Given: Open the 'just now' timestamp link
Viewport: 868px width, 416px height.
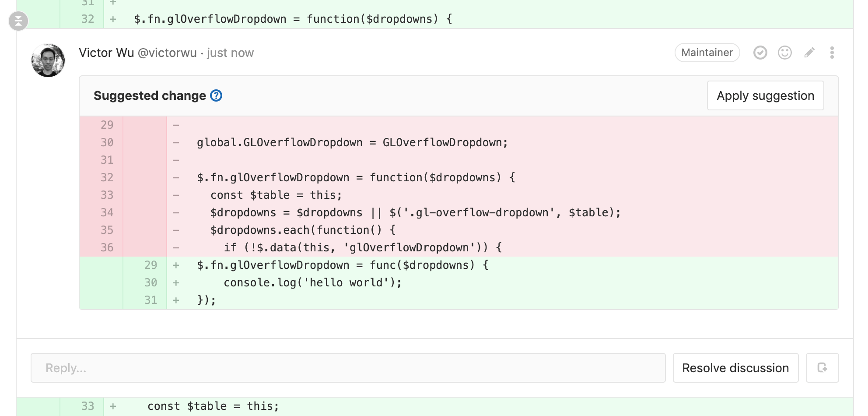Looking at the screenshot, I should point(229,53).
